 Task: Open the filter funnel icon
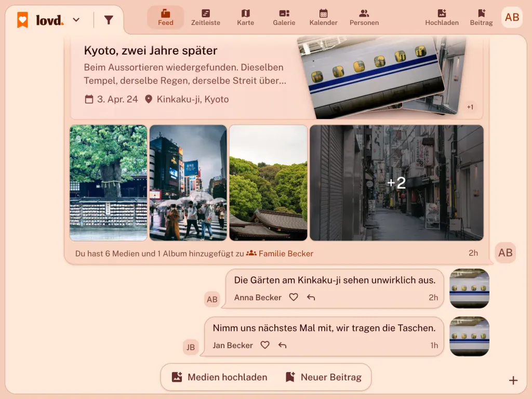click(109, 20)
